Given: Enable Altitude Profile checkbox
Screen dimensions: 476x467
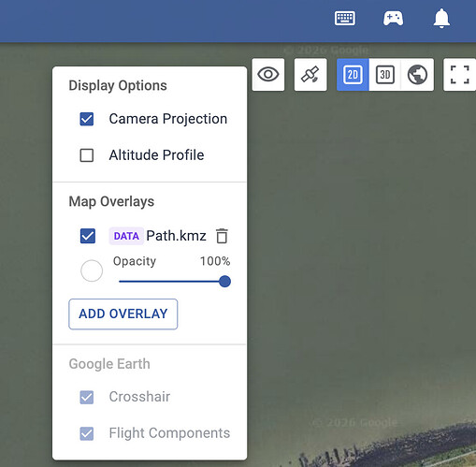Looking at the screenshot, I should 87,155.
